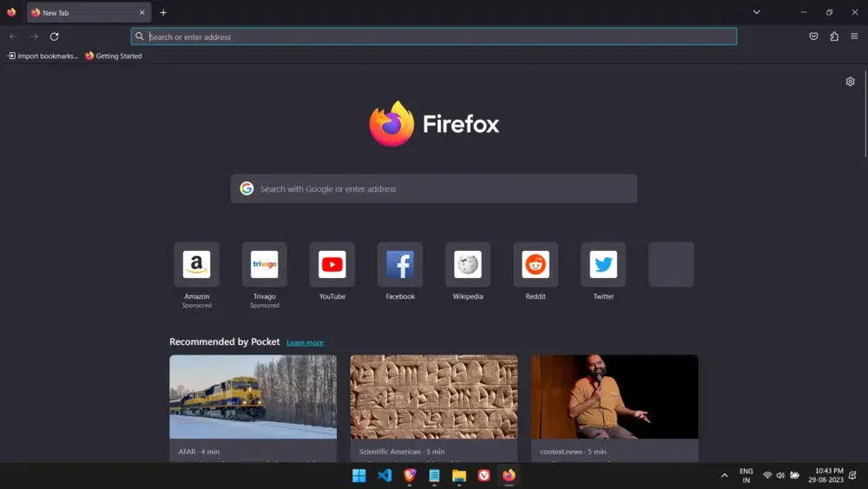Open the volume speaker tray icon

coord(780,476)
